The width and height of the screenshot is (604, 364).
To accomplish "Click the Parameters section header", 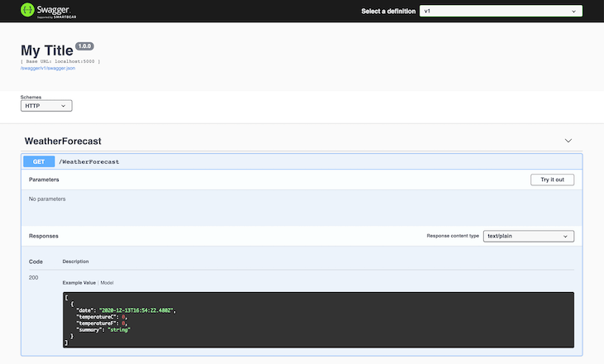I will tap(44, 180).
